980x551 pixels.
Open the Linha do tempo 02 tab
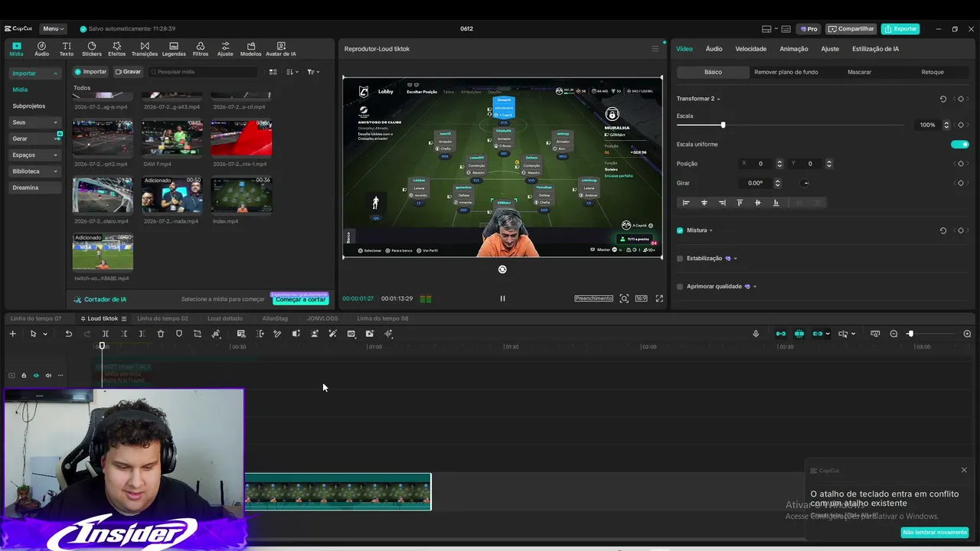tap(162, 318)
